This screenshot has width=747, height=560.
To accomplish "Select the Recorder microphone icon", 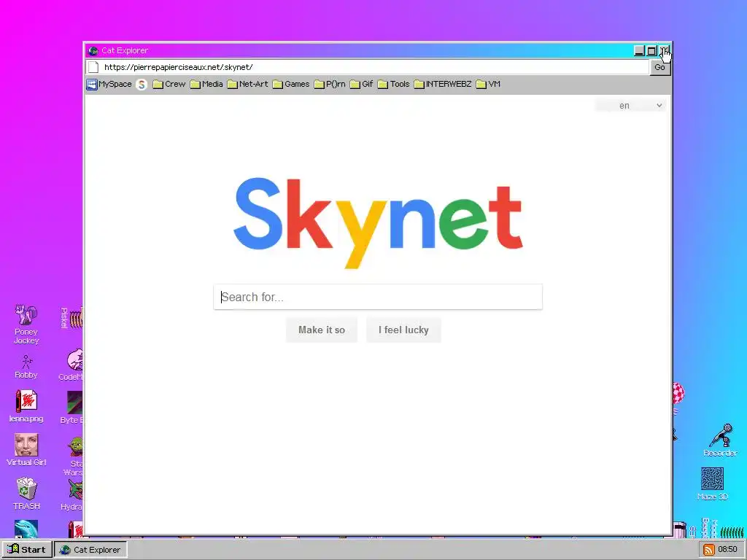I will coord(720,440).
